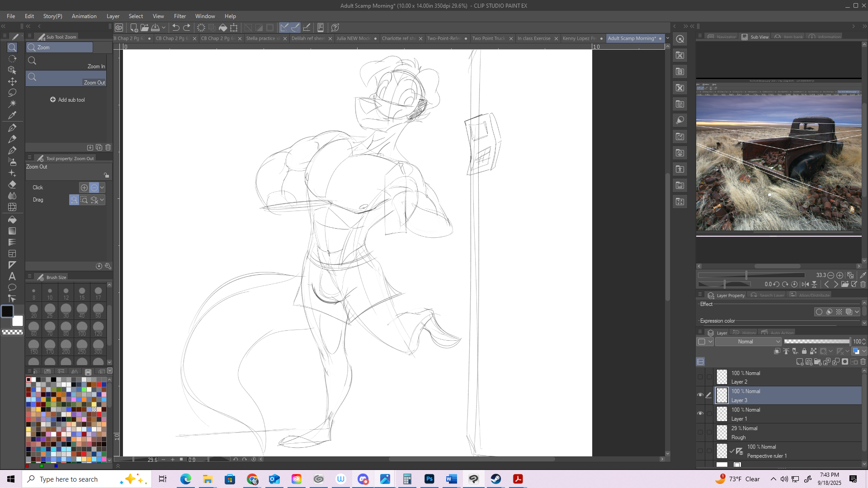Switch to the In class Exercise tab
Screen dimensions: 868x488
(534, 38)
